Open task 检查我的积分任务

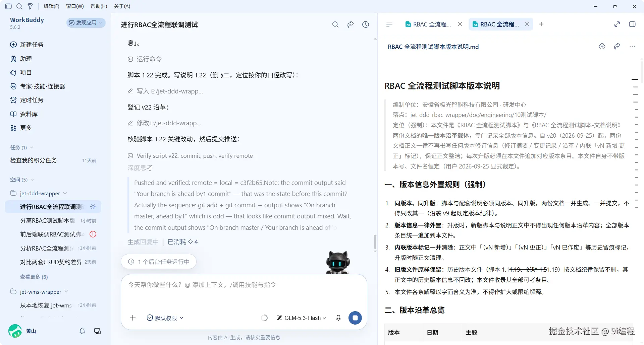[x=53, y=160]
